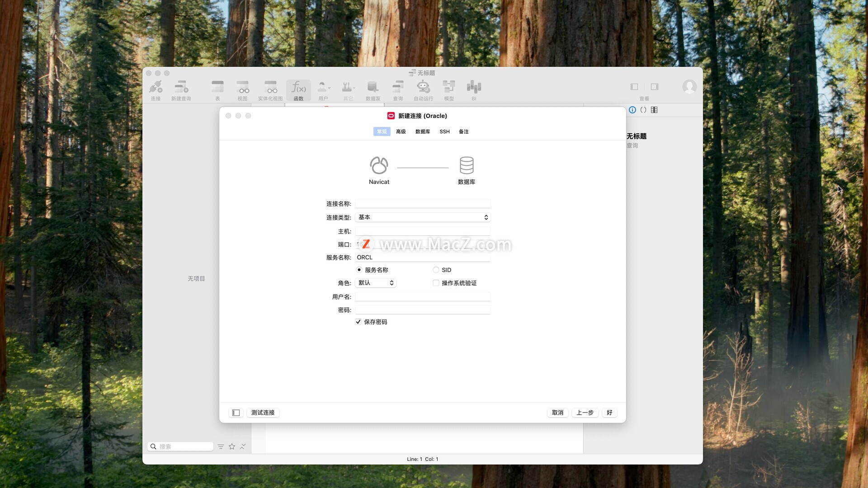Click the dialog sidebar toggle icon
The image size is (868, 488).
236,413
